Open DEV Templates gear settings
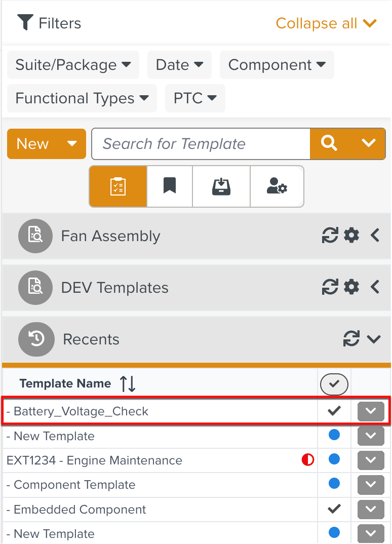The height and width of the screenshot is (544, 392). click(x=351, y=287)
